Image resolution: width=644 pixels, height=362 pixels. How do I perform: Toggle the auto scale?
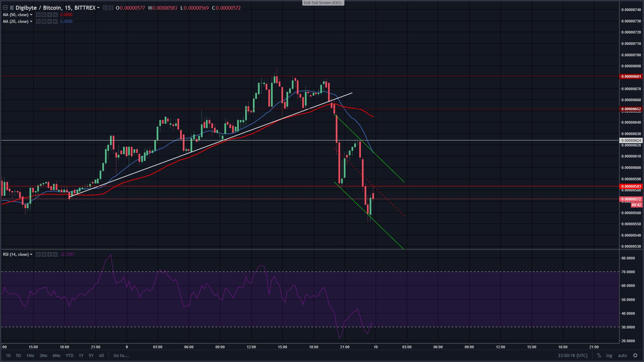coord(623,355)
